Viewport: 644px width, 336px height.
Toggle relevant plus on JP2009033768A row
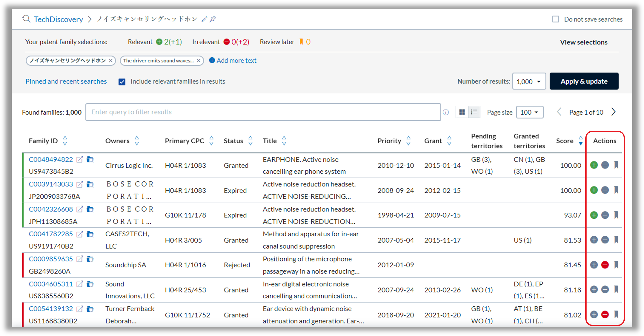594,190
